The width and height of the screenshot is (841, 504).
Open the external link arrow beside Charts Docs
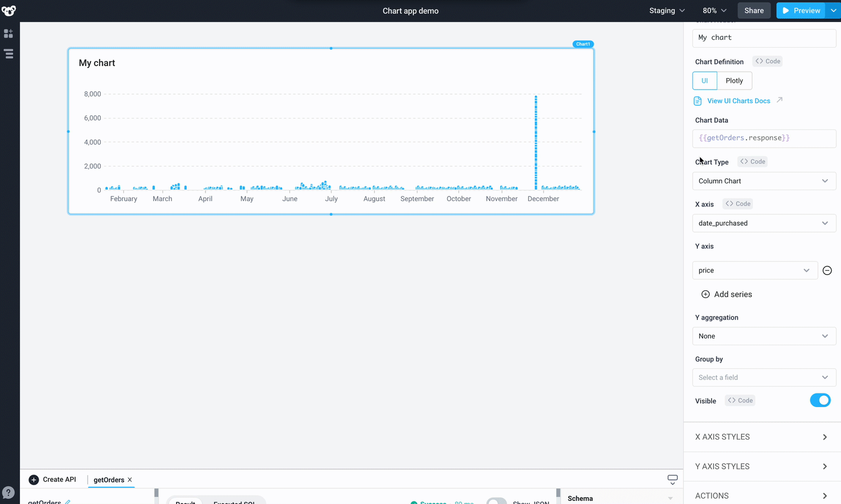click(780, 100)
